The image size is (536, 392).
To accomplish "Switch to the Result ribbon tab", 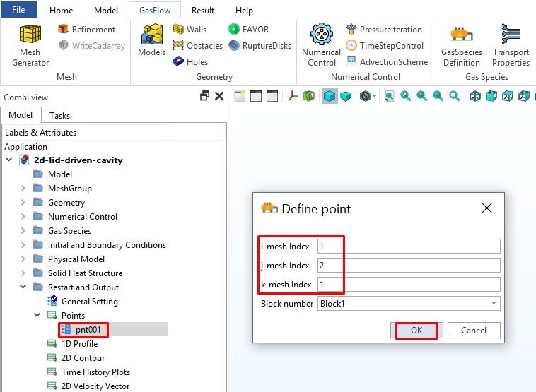I will tap(203, 11).
